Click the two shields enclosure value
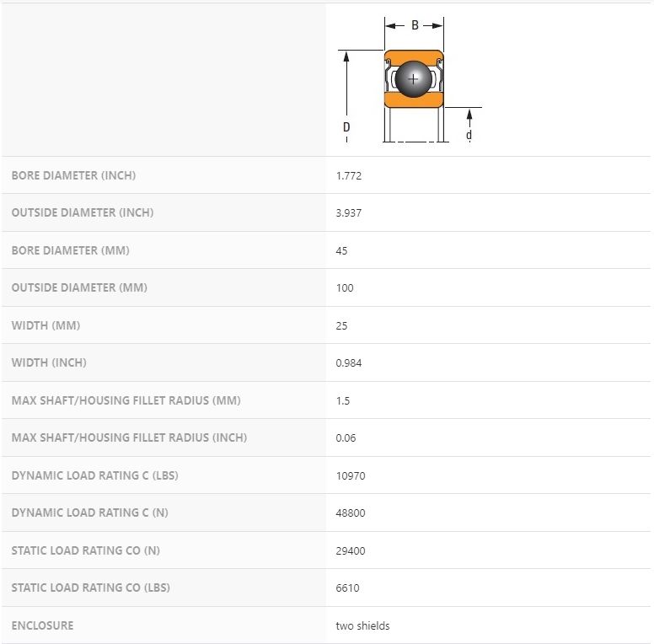Viewport: 654px width, 644px height. (362, 625)
